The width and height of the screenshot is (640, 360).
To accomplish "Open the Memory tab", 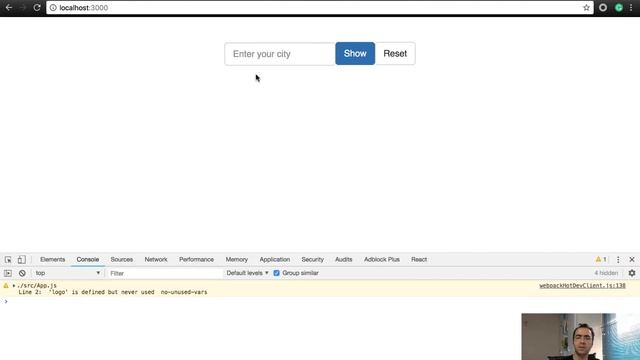I will click(237, 260).
